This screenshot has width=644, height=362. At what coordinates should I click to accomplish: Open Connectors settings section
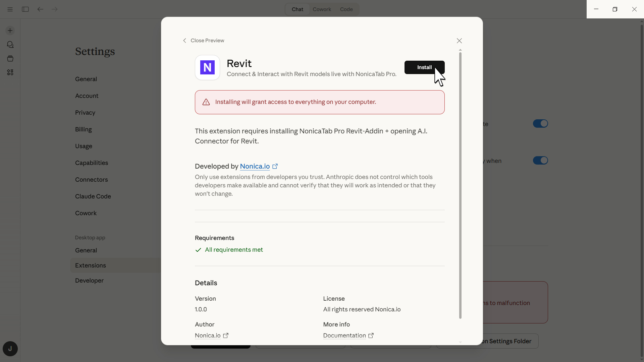point(91,180)
